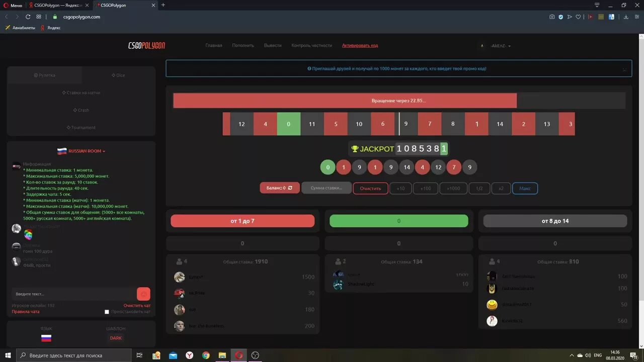Add +100 to the bet

[426, 188]
